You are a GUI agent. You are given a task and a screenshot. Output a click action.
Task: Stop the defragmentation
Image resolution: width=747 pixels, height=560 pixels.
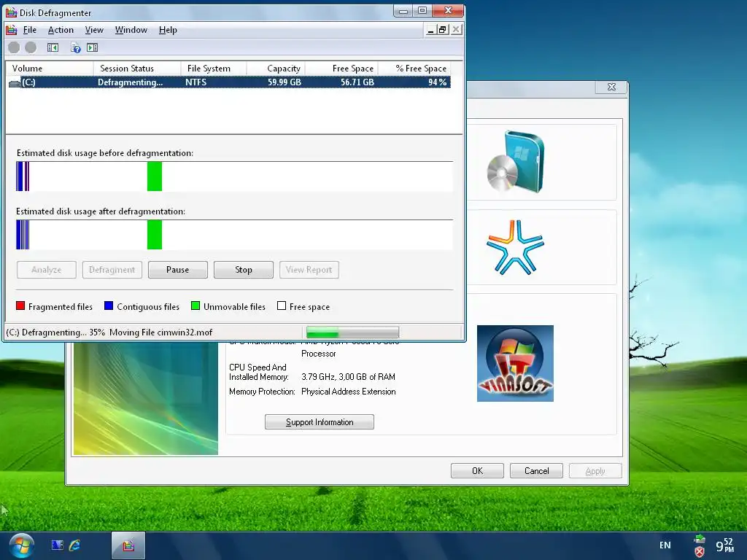(x=244, y=270)
